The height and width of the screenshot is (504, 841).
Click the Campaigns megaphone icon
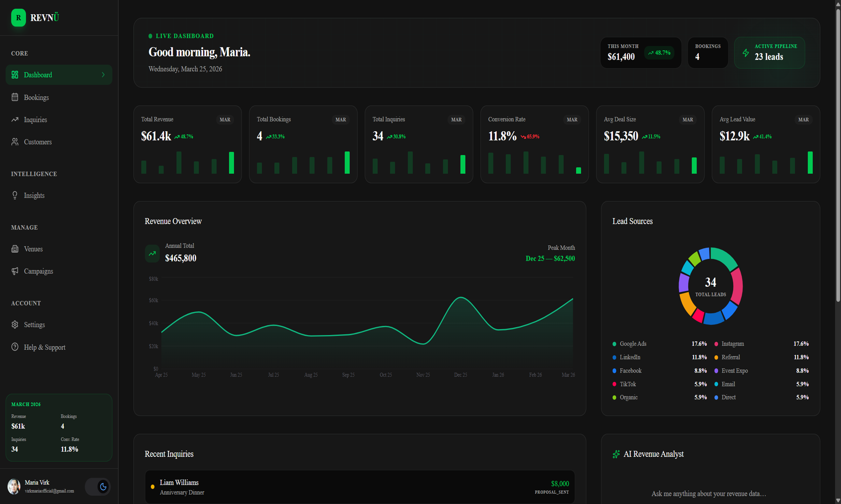[x=14, y=271]
